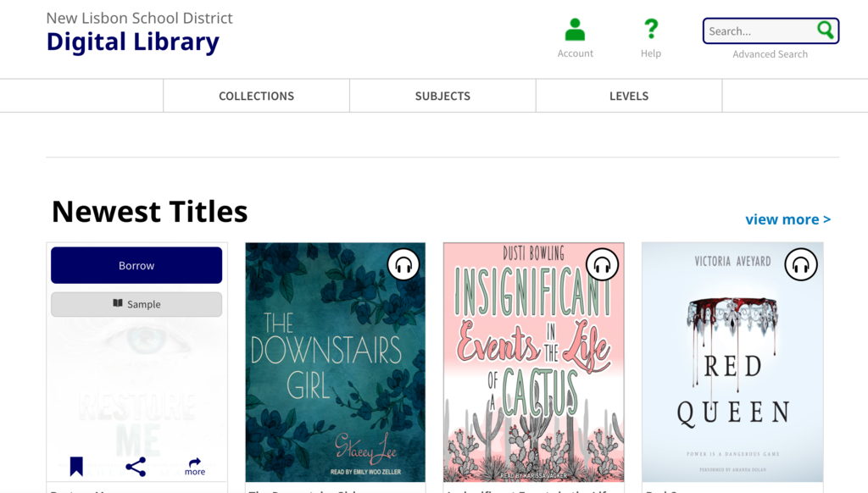Open the Account person icon
The height and width of the screenshot is (493, 868).
point(575,30)
